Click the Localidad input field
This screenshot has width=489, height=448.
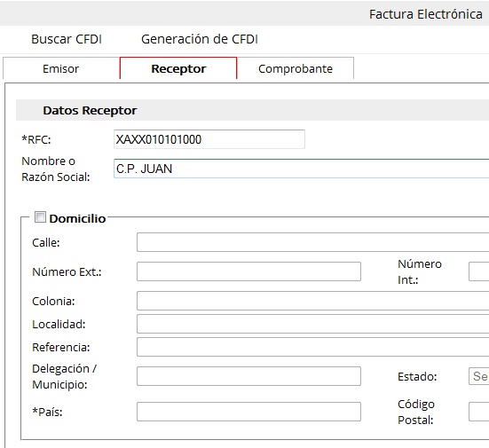click(x=312, y=324)
